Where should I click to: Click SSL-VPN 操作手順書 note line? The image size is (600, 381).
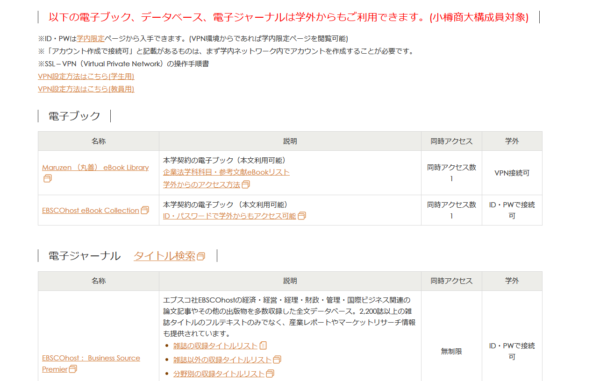tap(123, 64)
